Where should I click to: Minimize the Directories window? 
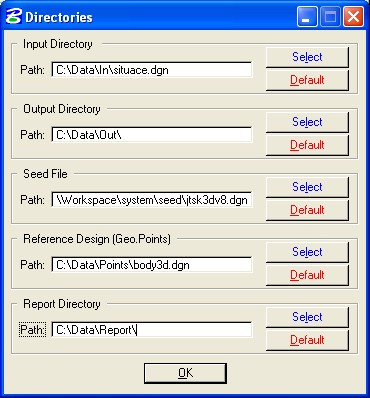coord(307,17)
